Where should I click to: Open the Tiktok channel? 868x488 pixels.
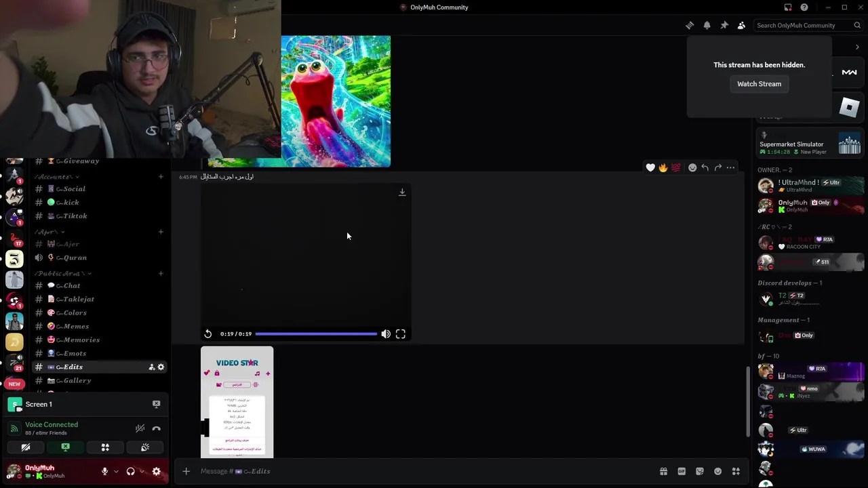coord(100,216)
